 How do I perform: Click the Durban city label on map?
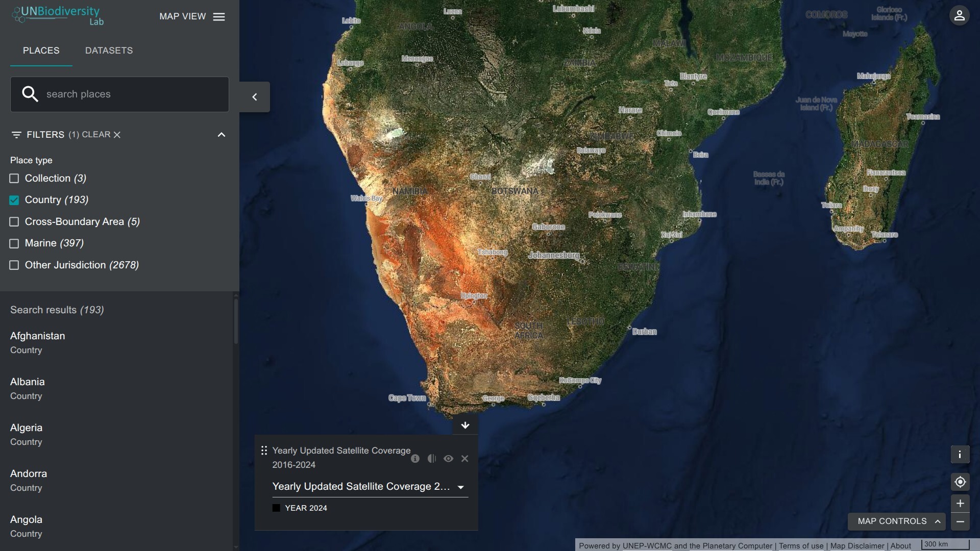click(645, 332)
